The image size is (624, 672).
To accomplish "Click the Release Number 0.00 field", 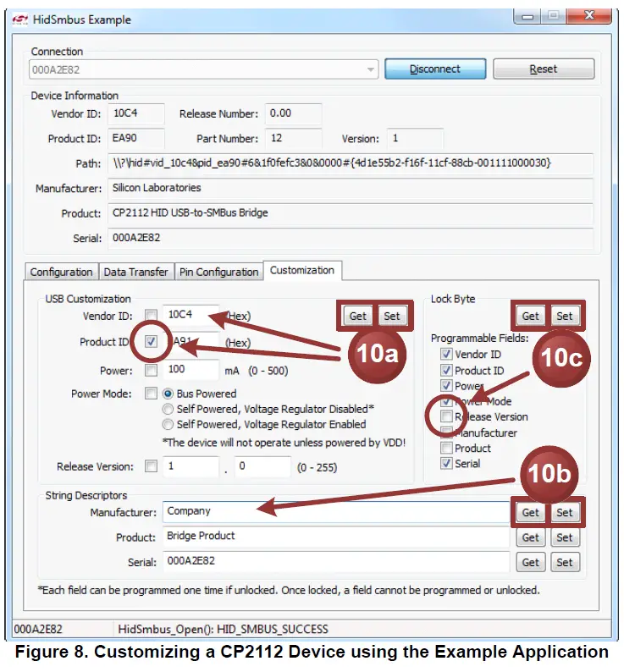I will (293, 113).
